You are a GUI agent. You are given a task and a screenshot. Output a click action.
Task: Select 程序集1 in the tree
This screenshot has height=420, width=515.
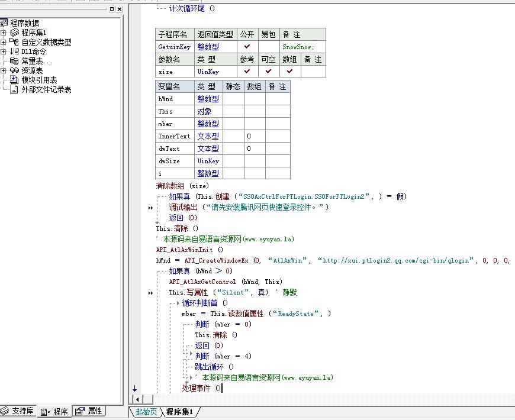(34, 33)
